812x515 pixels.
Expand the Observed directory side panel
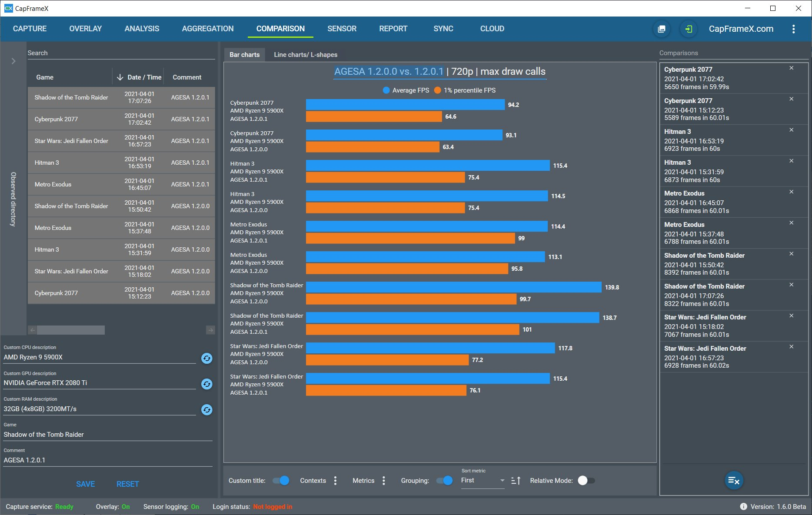point(13,61)
